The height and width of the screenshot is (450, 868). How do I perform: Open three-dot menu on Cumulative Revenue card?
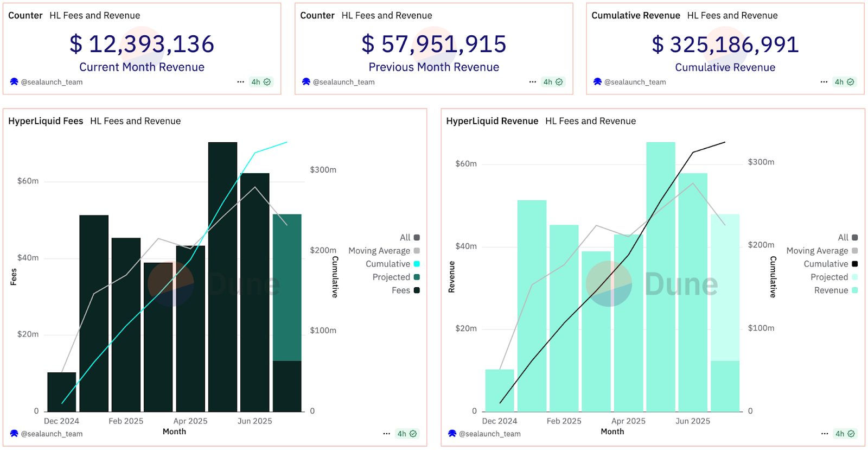(x=824, y=82)
